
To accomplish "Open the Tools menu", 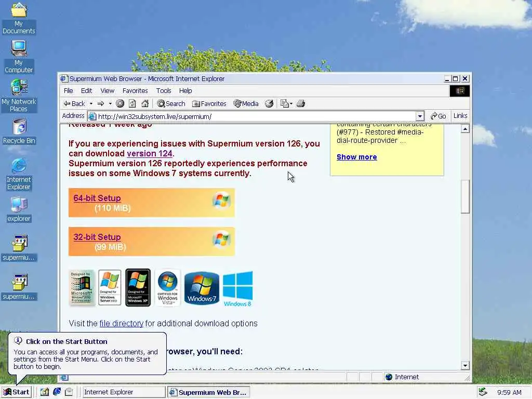I will click(x=164, y=91).
